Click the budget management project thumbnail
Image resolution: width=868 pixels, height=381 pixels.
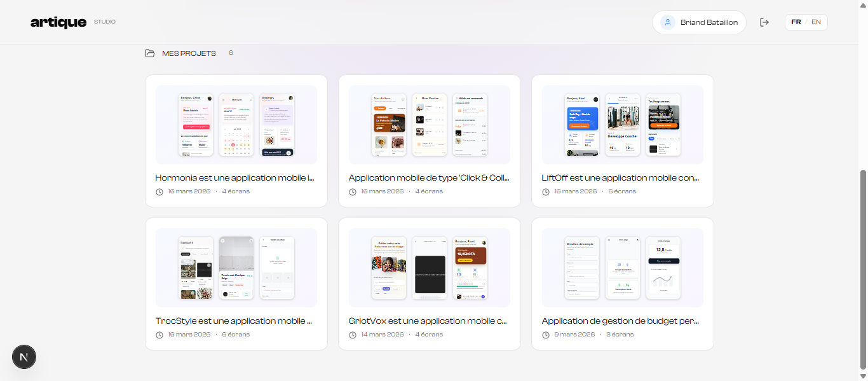[x=622, y=268]
